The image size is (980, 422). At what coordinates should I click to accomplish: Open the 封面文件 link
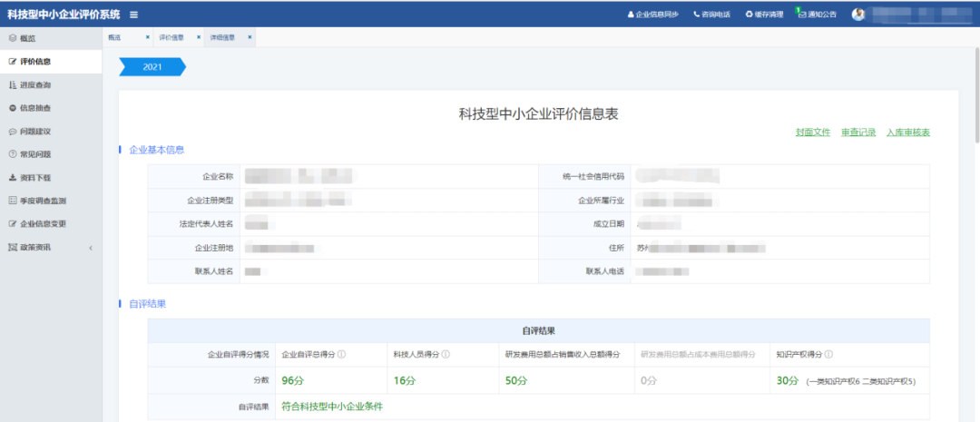coord(812,132)
